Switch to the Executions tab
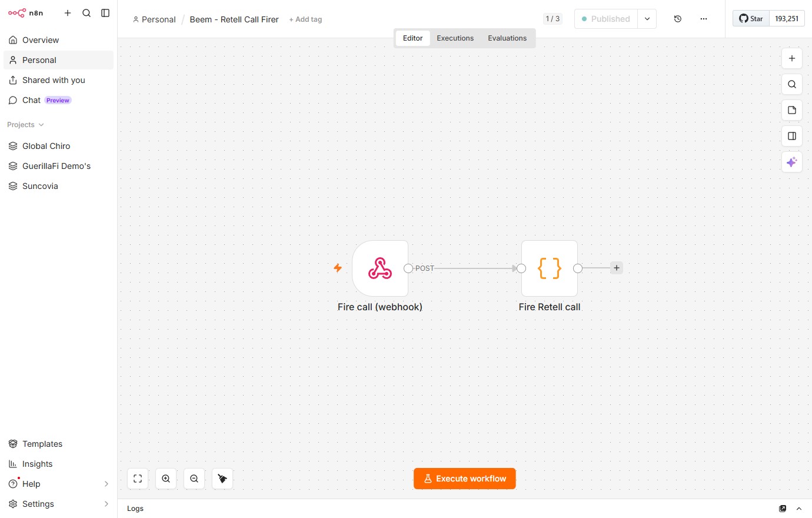812x518 pixels. coord(455,38)
